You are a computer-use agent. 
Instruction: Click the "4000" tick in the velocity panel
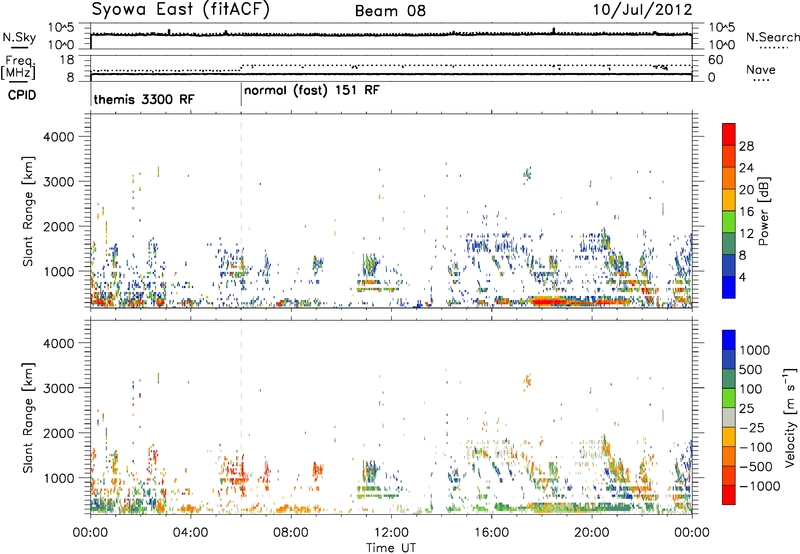[59, 343]
